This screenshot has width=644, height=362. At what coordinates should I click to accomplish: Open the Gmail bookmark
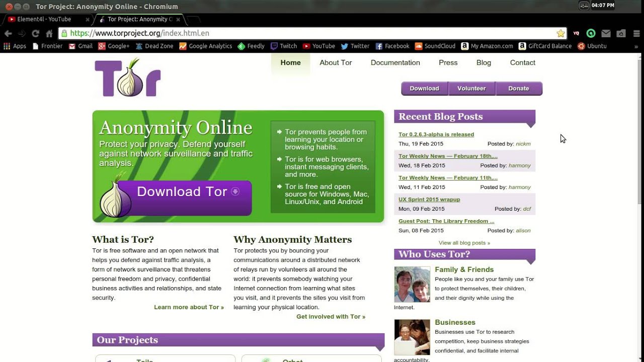click(80, 46)
